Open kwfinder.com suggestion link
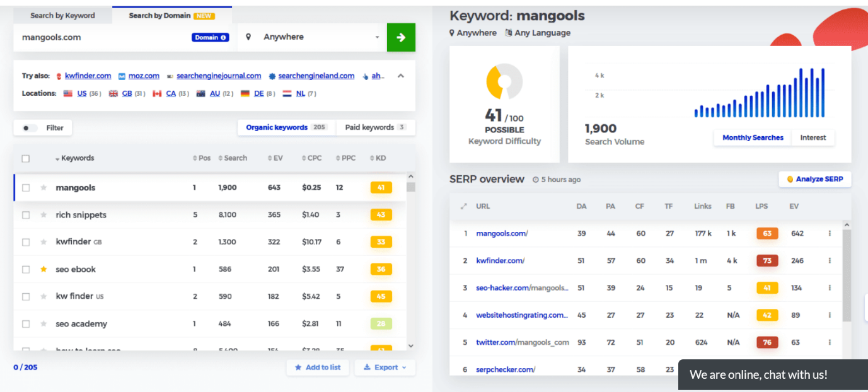Viewport: 868px width, 392px height. 88,76
